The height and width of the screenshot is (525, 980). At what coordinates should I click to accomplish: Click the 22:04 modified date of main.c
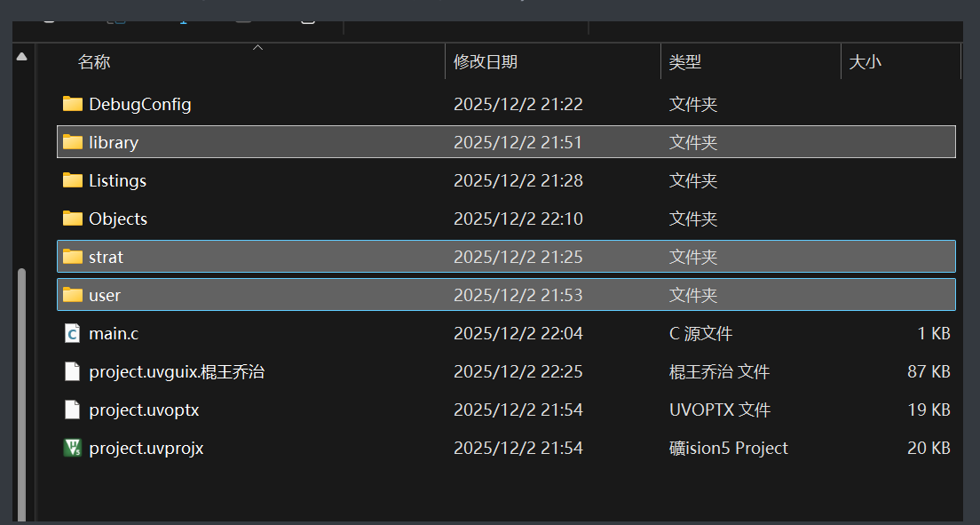click(518, 333)
